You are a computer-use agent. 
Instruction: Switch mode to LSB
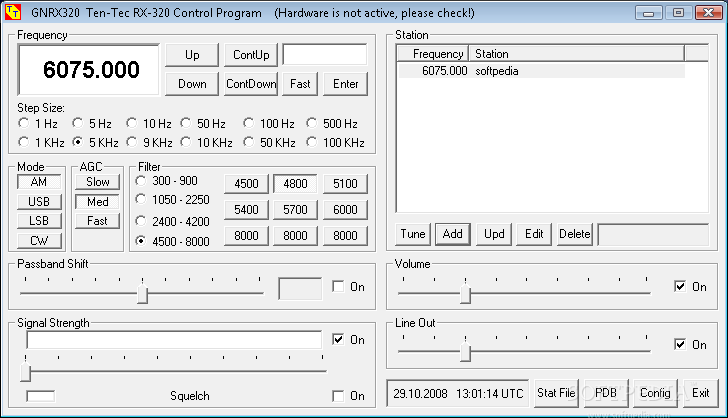(x=39, y=221)
